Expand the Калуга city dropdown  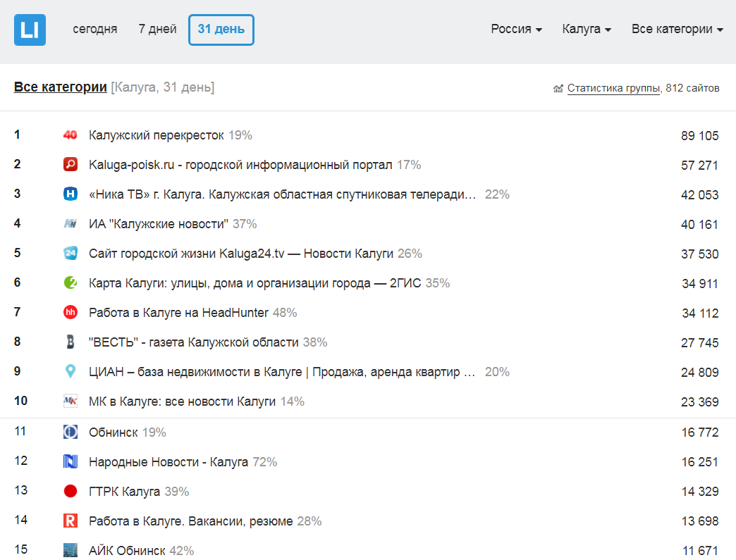pos(586,30)
